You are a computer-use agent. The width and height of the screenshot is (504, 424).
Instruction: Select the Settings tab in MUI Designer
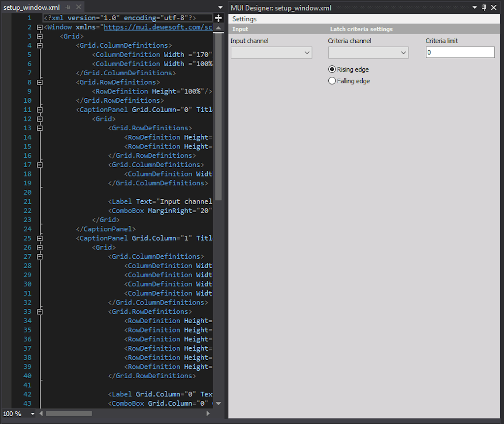click(245, 19)
